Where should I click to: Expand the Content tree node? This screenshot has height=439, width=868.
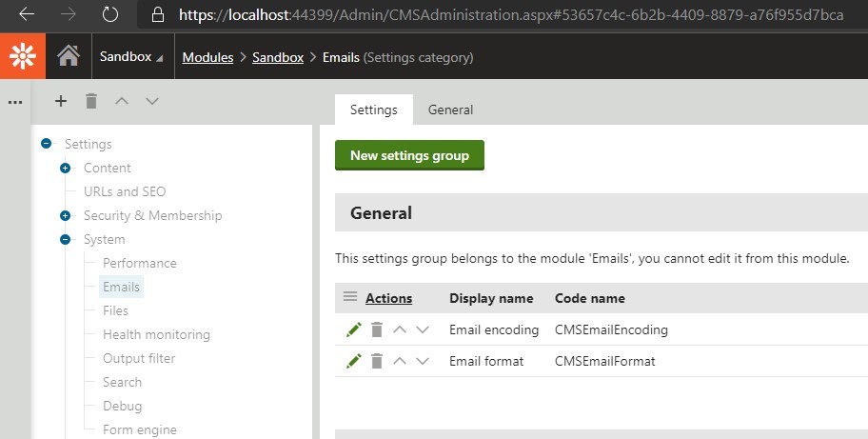coord(66,168)
